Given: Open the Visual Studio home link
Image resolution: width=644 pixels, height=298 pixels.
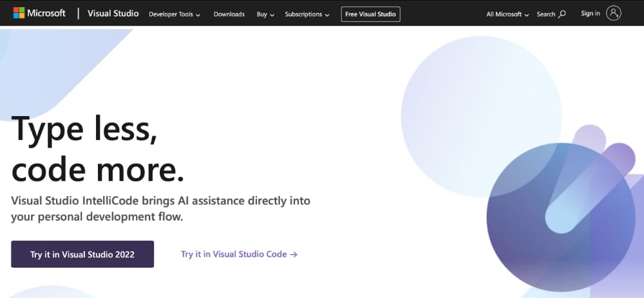Looking at the screenshot, I should [113, 13].
